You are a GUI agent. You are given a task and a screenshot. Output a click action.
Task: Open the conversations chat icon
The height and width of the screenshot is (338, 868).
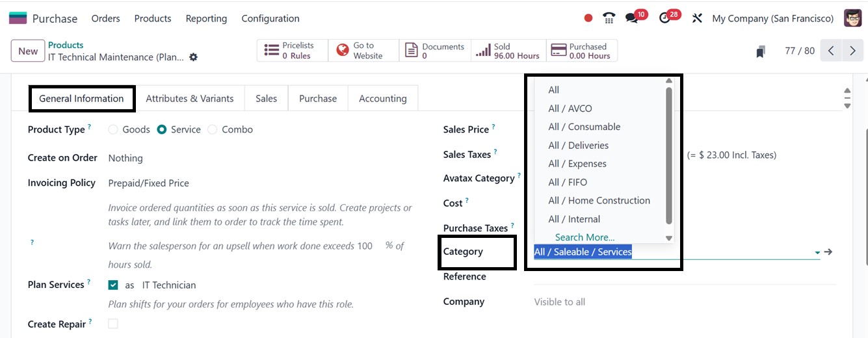pyautogui.click(x=631, y=18)
